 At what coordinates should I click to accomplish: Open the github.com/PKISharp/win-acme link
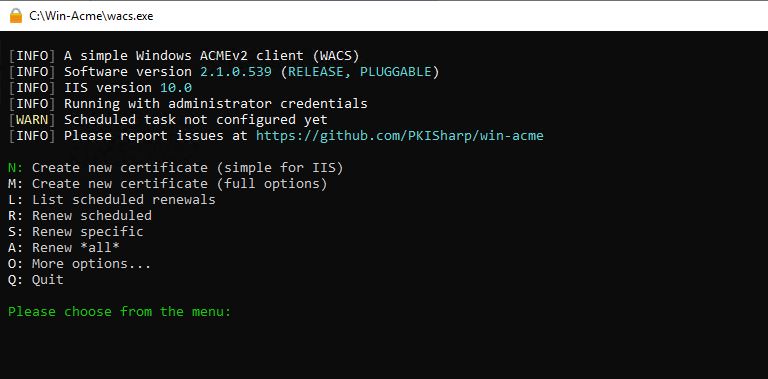[x=400, y=136]
